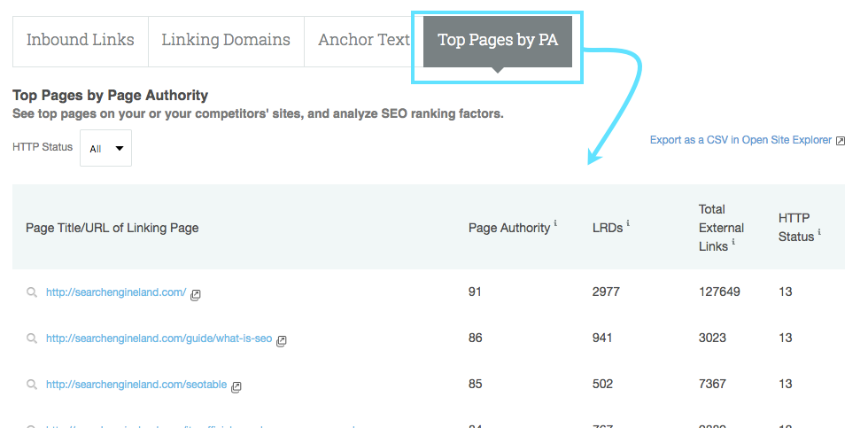Click Export as a CSV in Open Site Explorer
This screenshot has height=428, width=868.
pos(740,140)
